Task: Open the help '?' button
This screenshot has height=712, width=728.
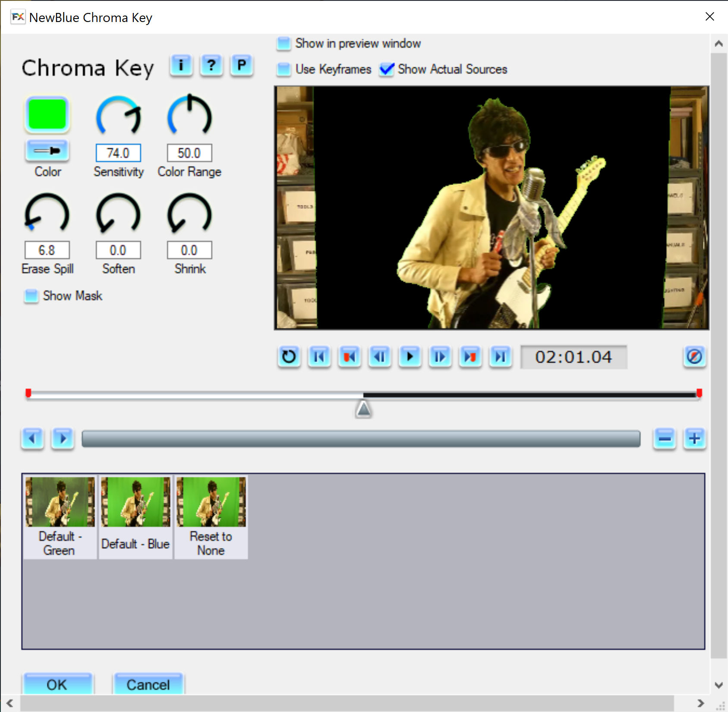Action: pos(211,66)
